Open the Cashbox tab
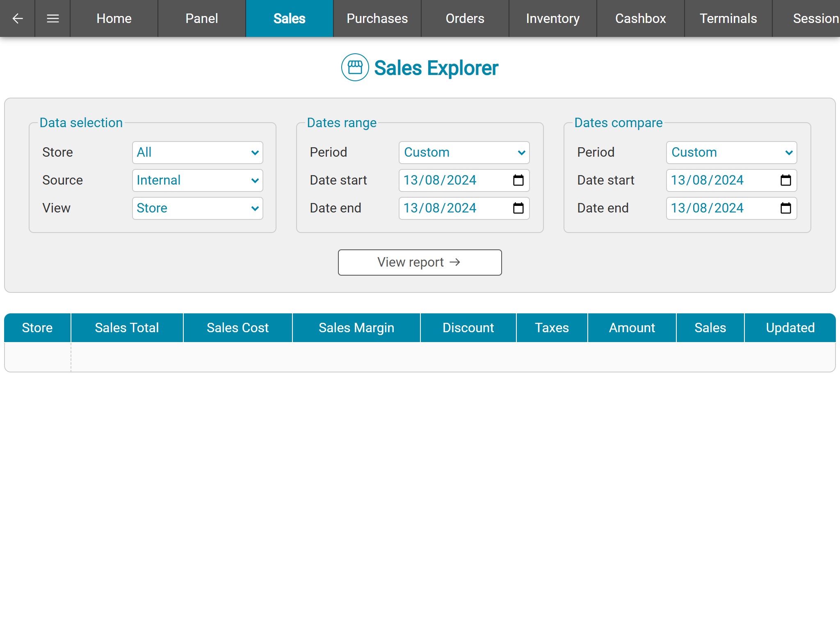 click(x=641, y=18)
